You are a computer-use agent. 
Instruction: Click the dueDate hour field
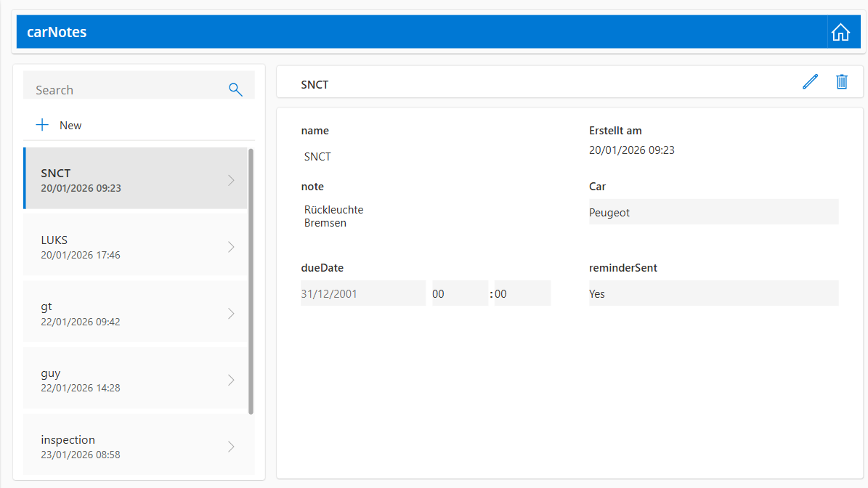tap(460, 293)
